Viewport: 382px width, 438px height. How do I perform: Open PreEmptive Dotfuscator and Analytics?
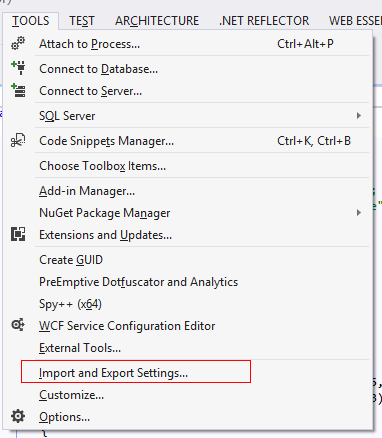coord(138,282)
